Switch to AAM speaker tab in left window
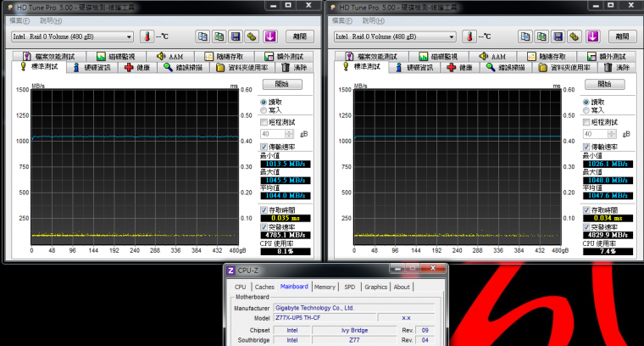This screenshot has width=644, height=346. tap(169, 56)
